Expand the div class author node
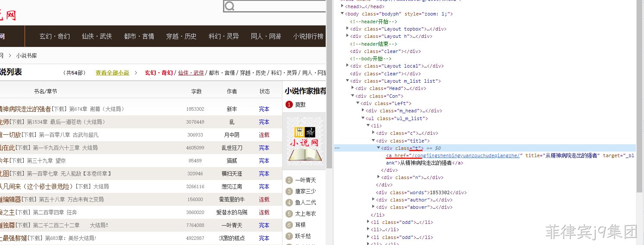Image resolution: width=644 pixels, height=245 pixels. click(373, 200)
